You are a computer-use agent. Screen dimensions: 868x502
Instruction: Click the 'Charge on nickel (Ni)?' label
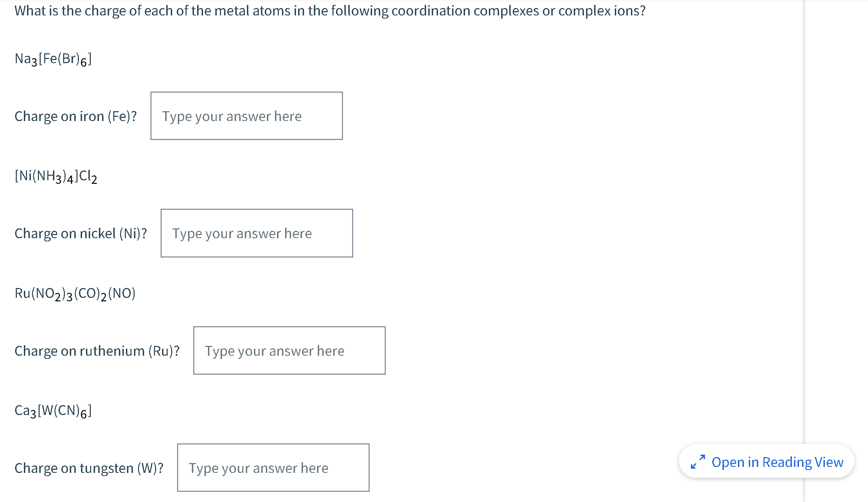(x=81, y=234)
